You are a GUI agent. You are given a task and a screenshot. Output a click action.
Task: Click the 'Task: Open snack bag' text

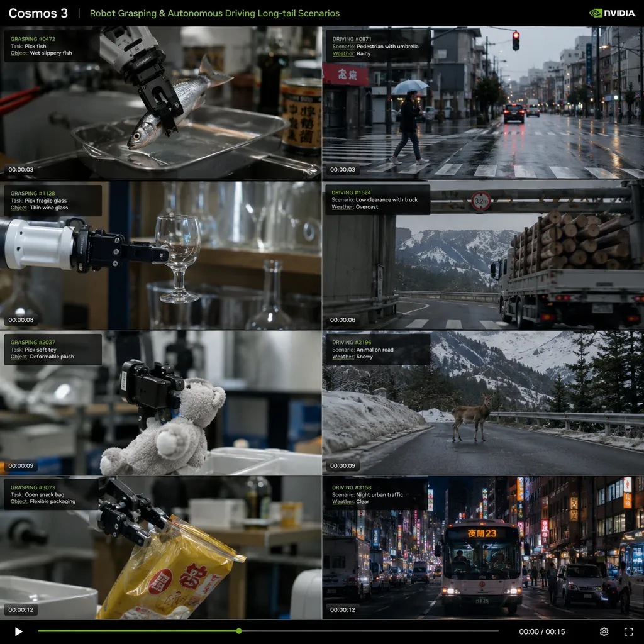37,494
